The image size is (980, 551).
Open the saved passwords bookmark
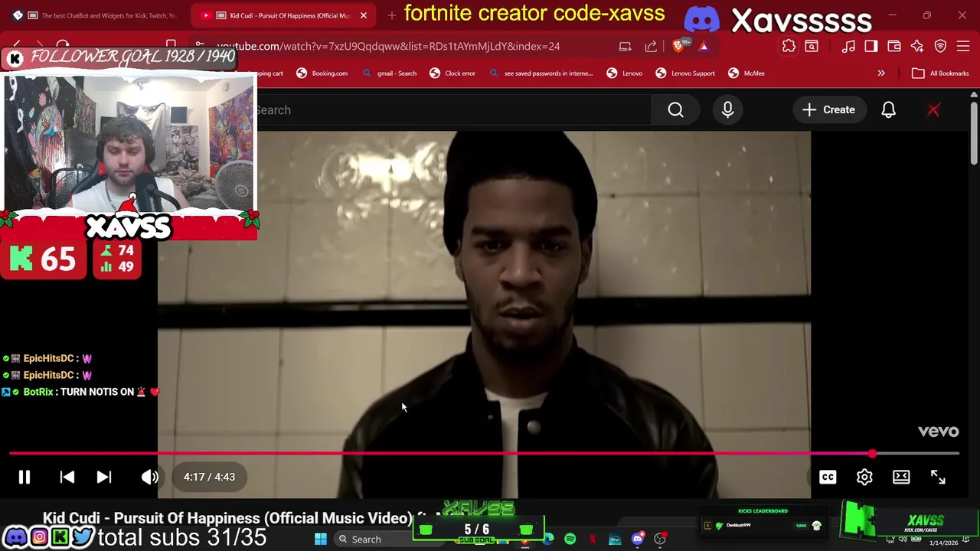(541, 73)
